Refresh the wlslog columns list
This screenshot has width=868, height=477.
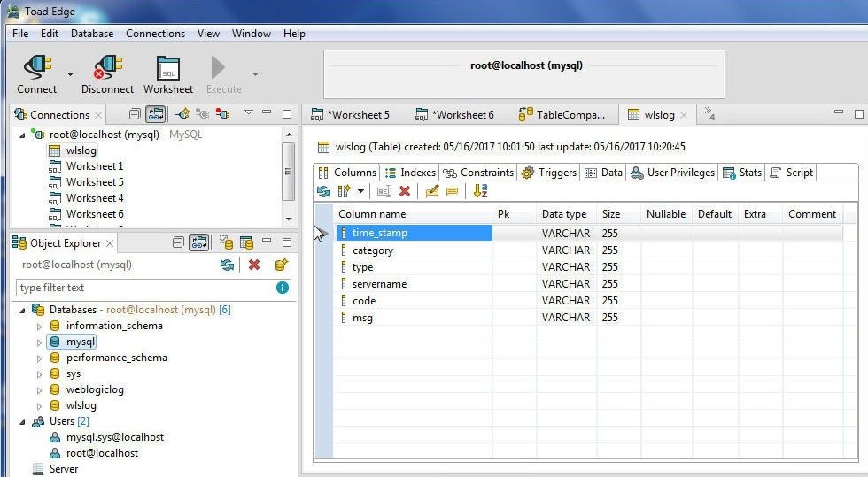click(323, 191)
